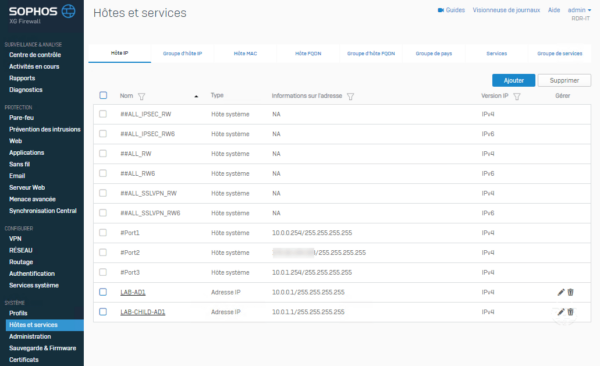Check the ##ALL_IPSEC_RW row checkbox

(x=103, y=114)
